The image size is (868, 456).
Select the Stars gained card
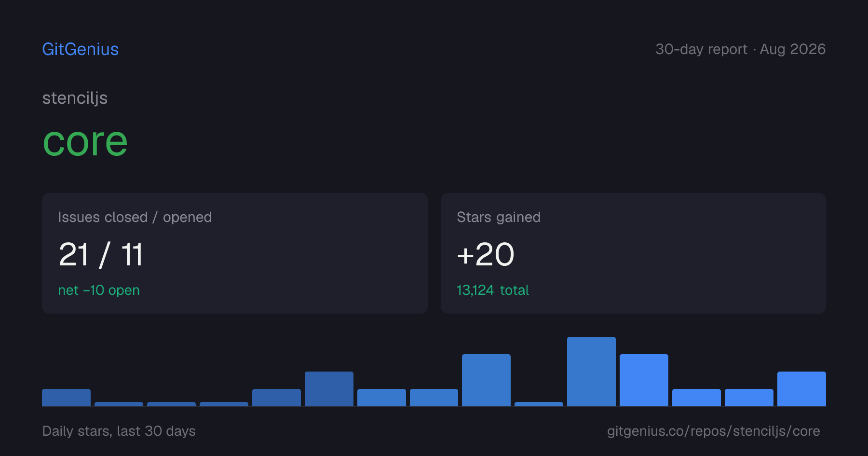(633, 253)
